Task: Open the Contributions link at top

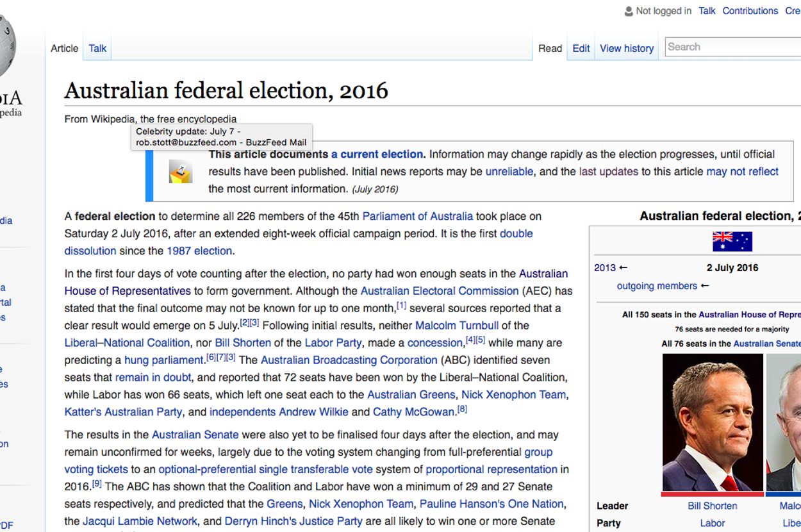Action: point(750,11)
